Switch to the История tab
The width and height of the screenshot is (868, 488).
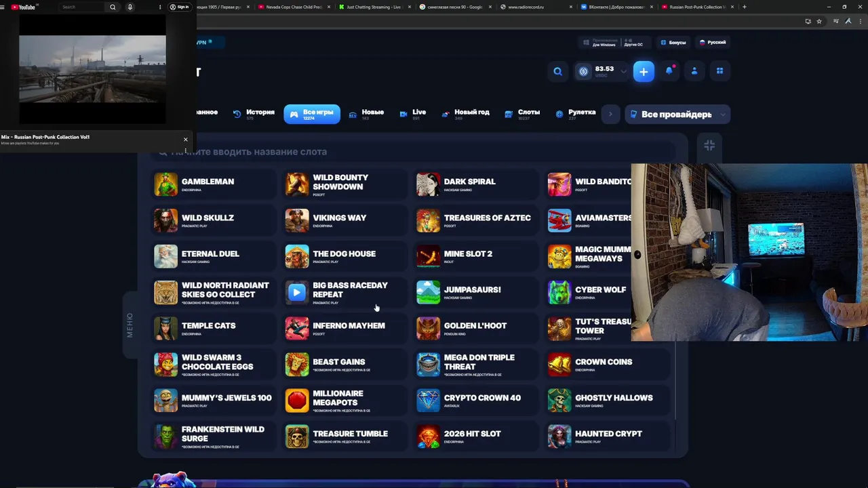tap(254, 114)
